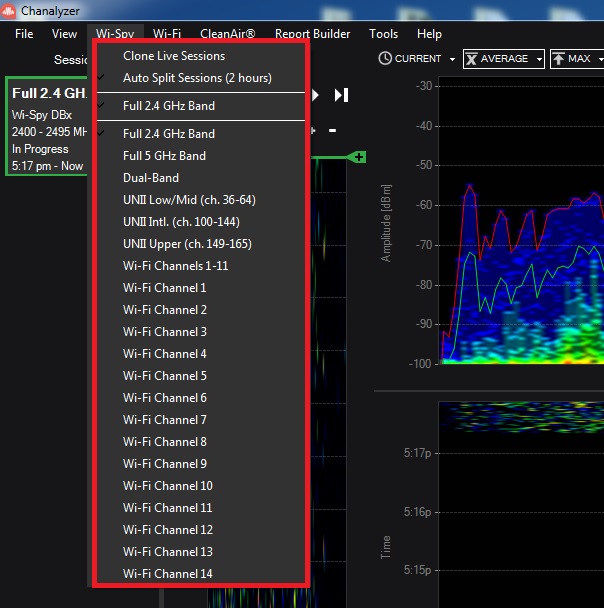Click the play arrow button
This screenshot has width=604, height=608.
point(315,95)
